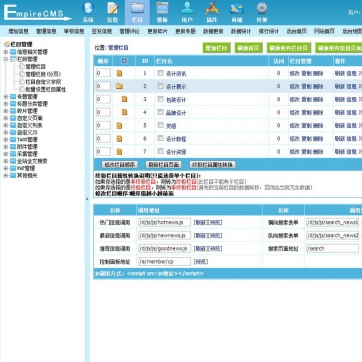
Task: Click the page icon in ID 6 row
Action: click(x=119, y=139)
